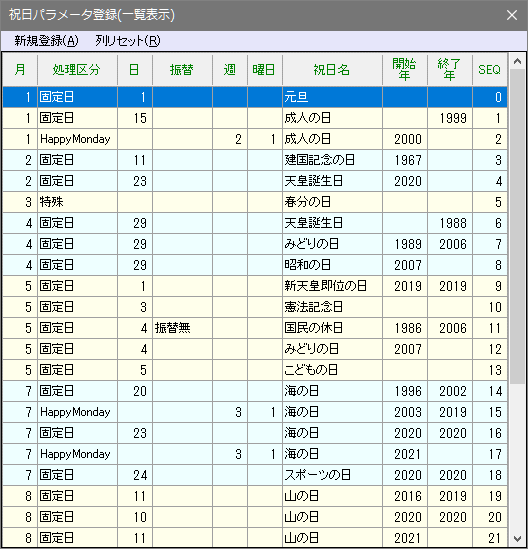Select 海の日 in the SEQ 14 row
This screenshot has width=528, height=549.
332,391
